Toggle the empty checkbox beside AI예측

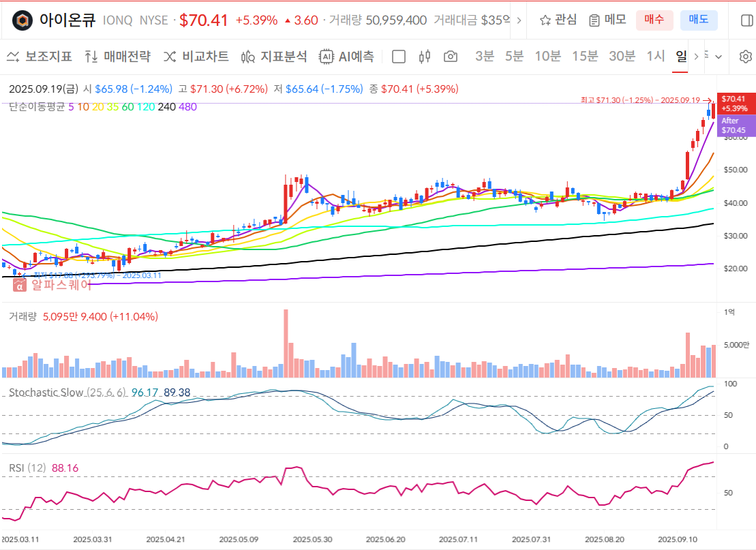pyautogui.click(x=398, y=57)
